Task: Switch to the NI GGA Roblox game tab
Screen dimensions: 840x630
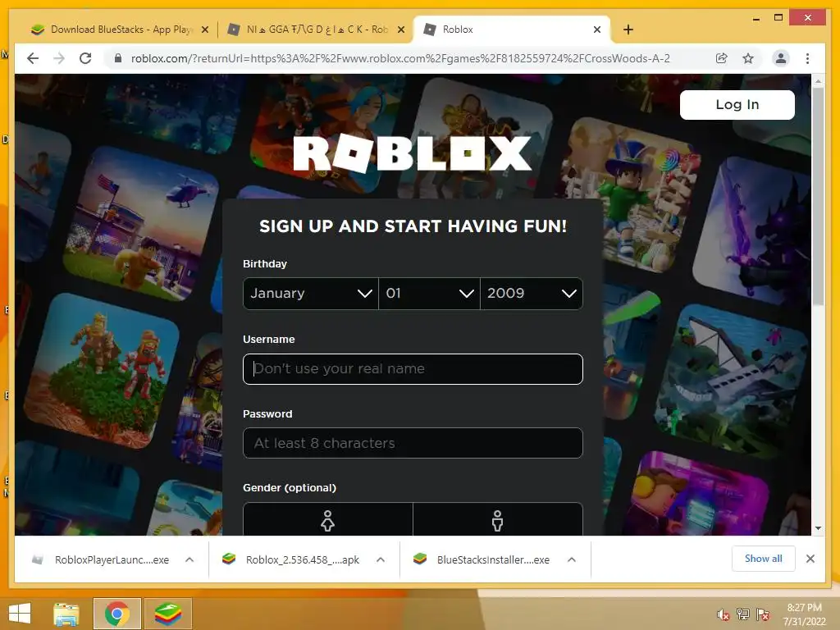Action: 316,30
